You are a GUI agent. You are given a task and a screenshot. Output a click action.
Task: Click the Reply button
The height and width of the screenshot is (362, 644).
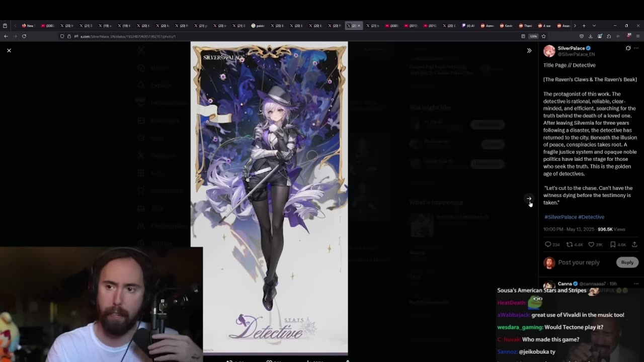click(627, 262)
